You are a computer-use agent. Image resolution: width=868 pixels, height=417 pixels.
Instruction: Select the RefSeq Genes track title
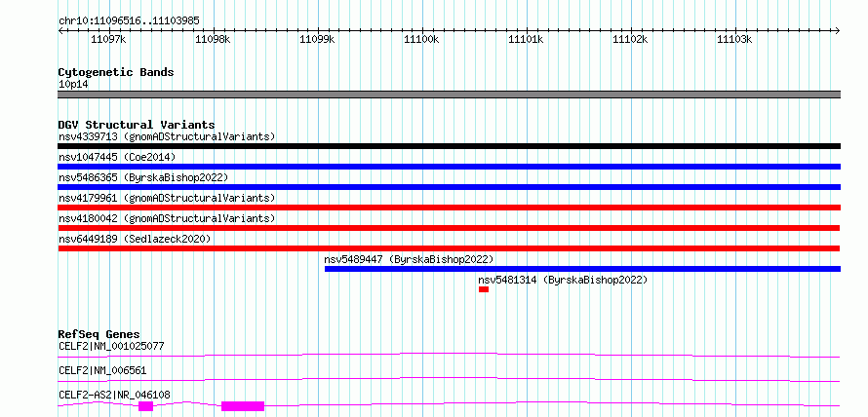tap(99, 334)
